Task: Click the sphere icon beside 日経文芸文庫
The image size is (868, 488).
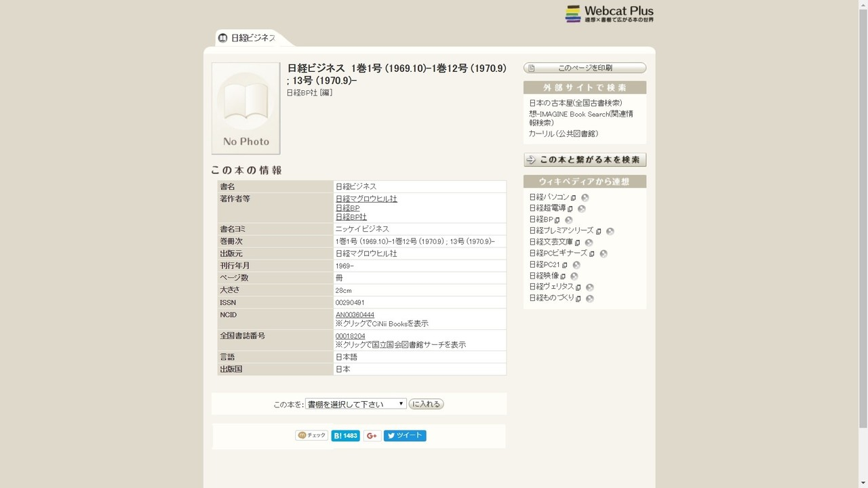Action: click(589, 242)
